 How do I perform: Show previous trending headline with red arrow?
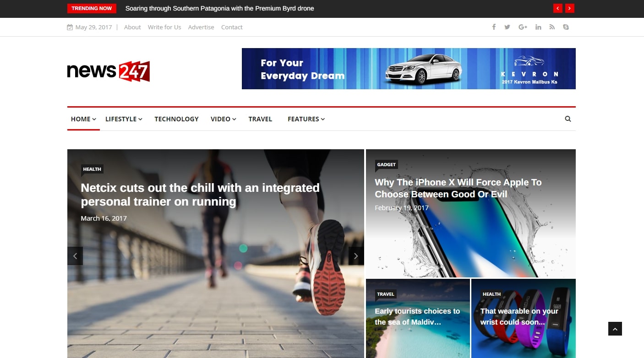click(557, 8)
